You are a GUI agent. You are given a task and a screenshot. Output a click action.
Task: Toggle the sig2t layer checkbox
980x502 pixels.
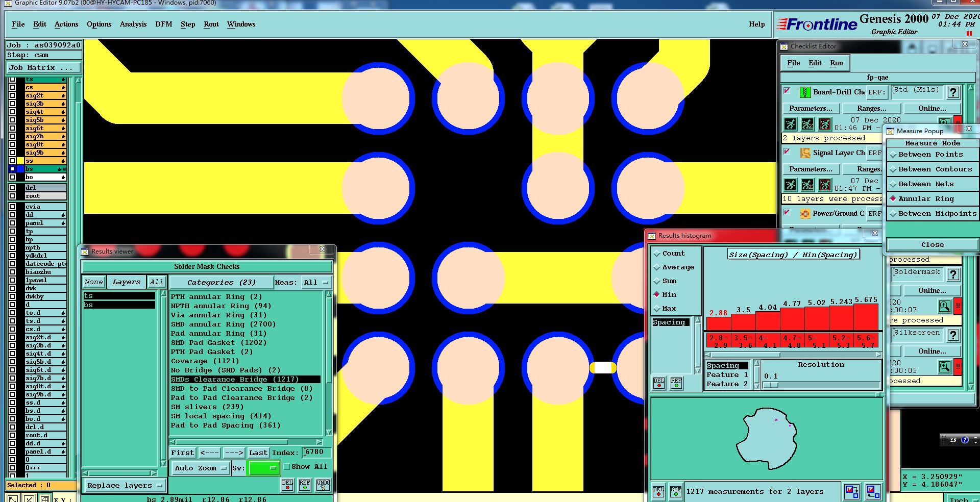[12, 95]
